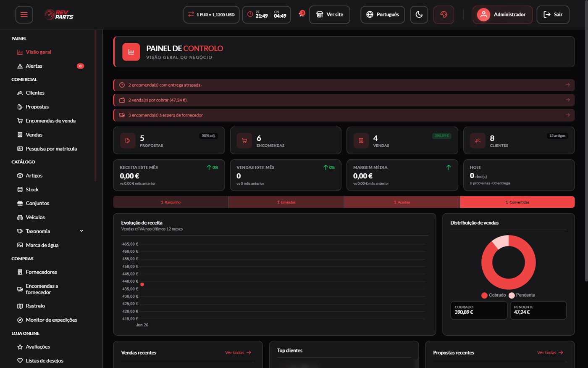The image size is (588, 368).
Task: Click the Propostas card icon
Action: [128, 140]
